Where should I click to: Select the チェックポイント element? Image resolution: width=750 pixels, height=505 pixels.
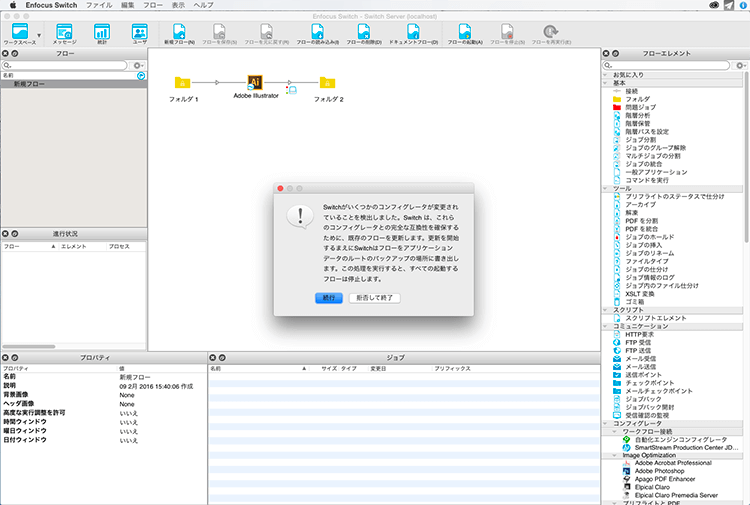point(643,383)
